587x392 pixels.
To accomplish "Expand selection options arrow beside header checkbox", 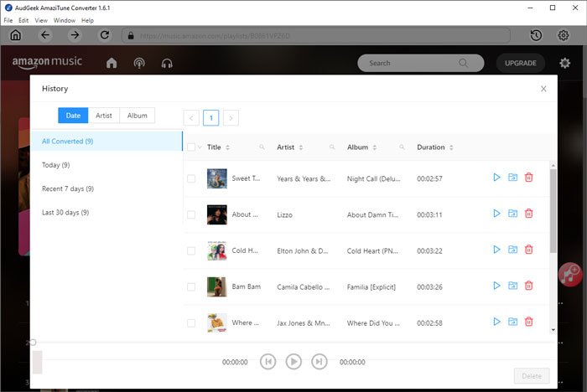I will 200,147.
